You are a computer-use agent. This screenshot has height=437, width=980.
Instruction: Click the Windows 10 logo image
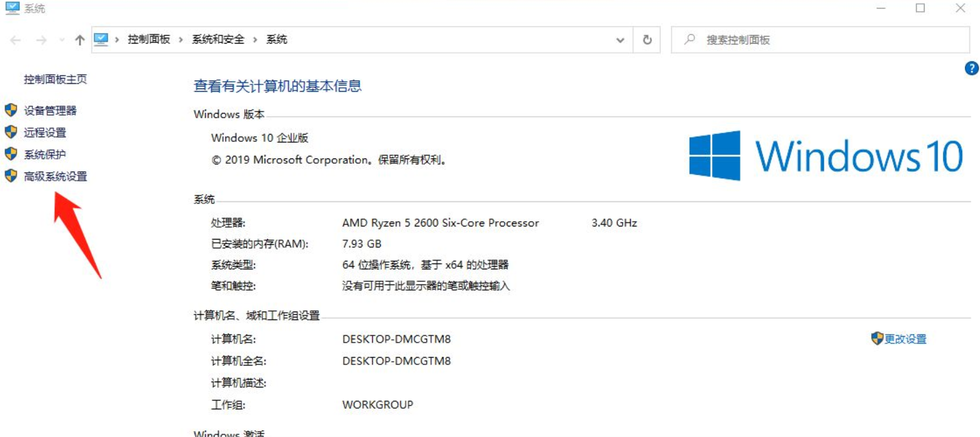coord(826,156)
